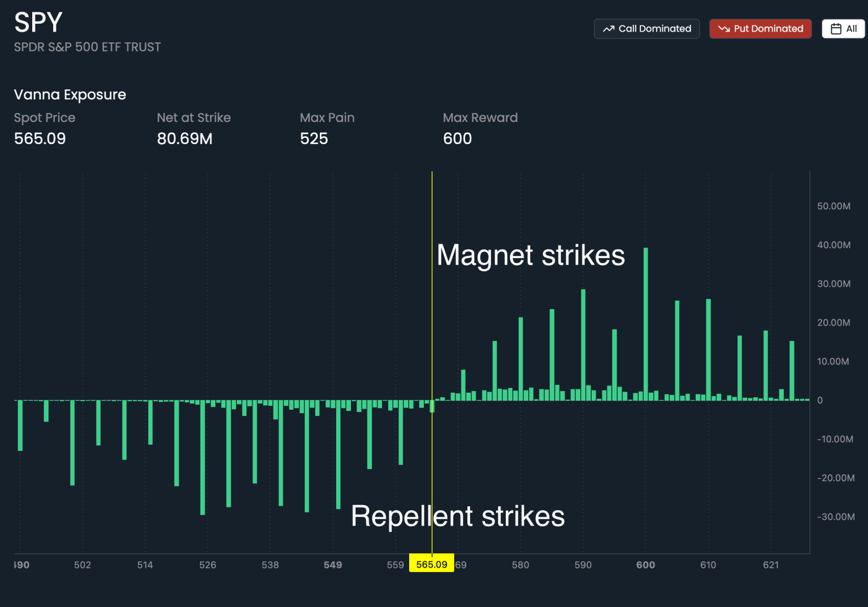Click the 610 strike label on x-axis

coord(708,565)
